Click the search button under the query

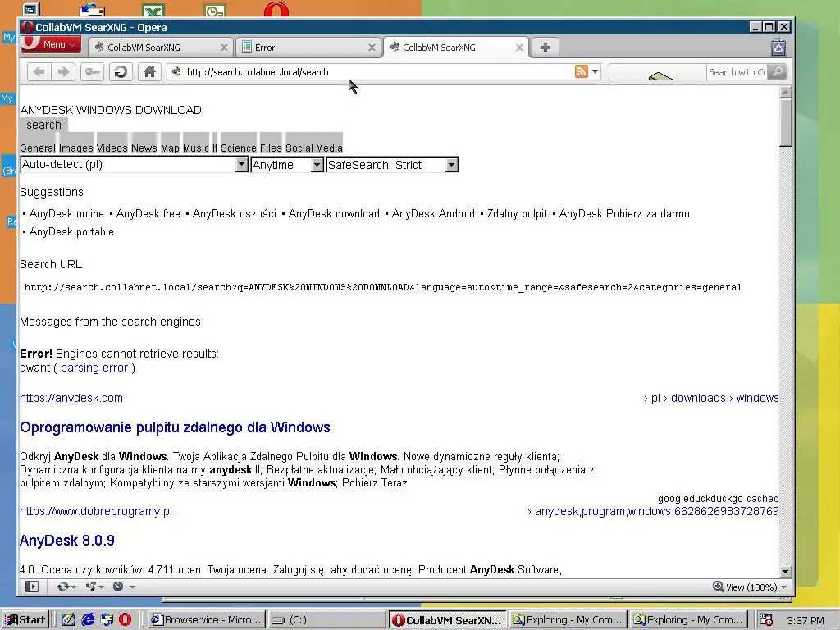(44, 125)
